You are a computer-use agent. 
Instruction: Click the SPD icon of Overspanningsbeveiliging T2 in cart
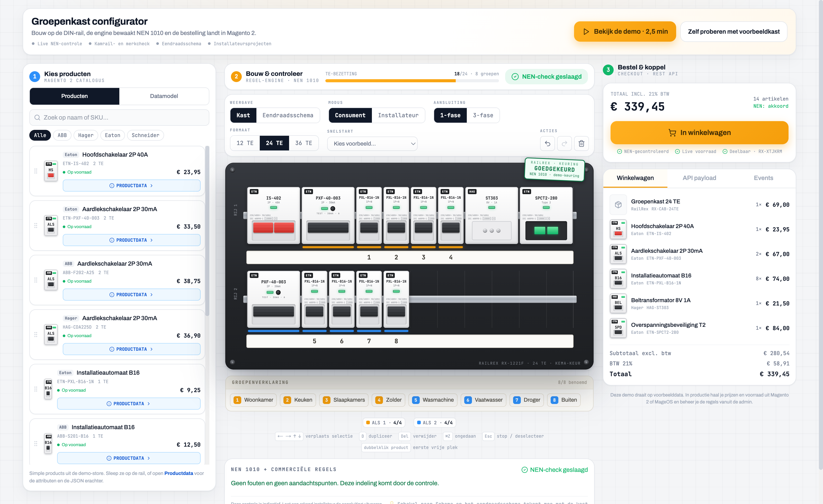pos(618,328)
